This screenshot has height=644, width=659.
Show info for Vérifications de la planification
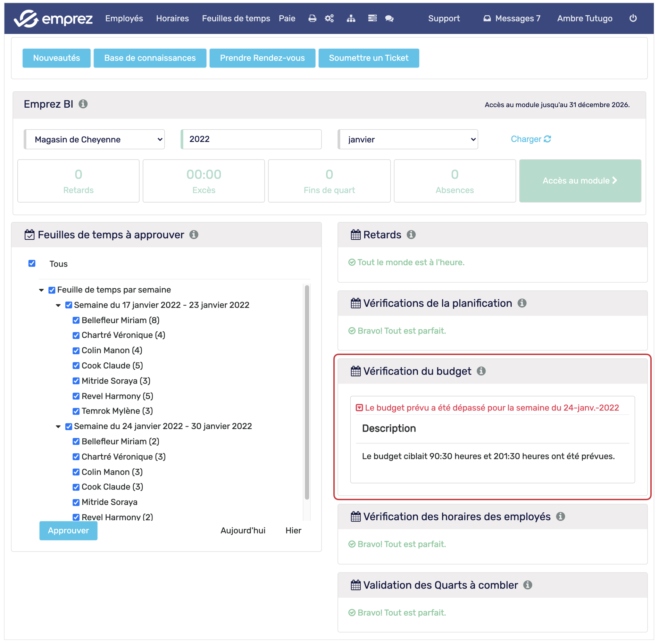pyautogui.click(x=522, y=303)
